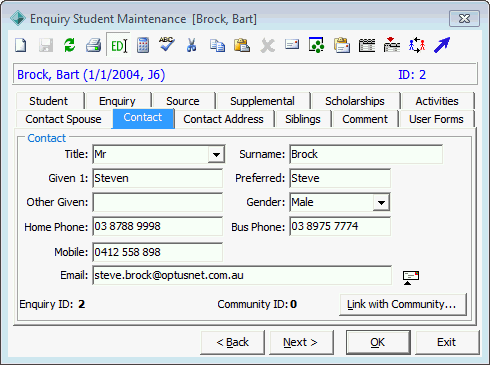Click the empty Other Given field
This screenshot has width=490, height=365.
pos(157,202)
